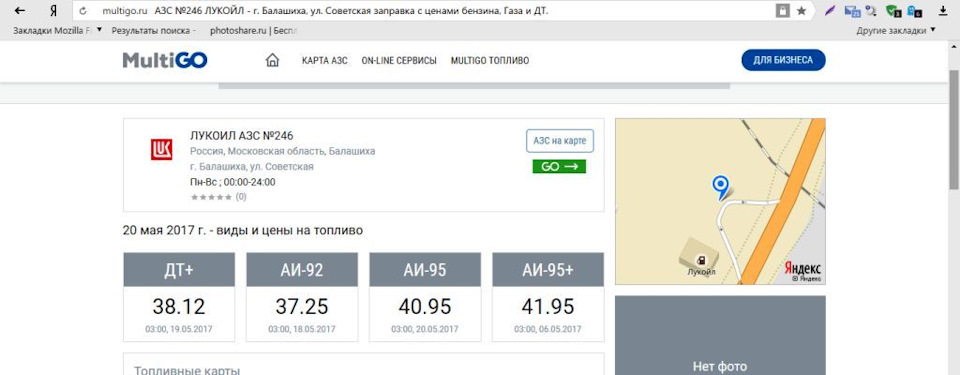This screenshot has height=375, width=960.
Task: Click the "ЛУКОИЛ АЗС №246" station title
Action: 242,136
